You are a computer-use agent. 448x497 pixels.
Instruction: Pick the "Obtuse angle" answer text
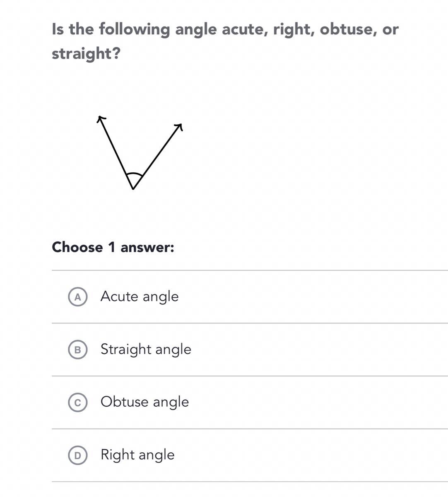[145, 402]
